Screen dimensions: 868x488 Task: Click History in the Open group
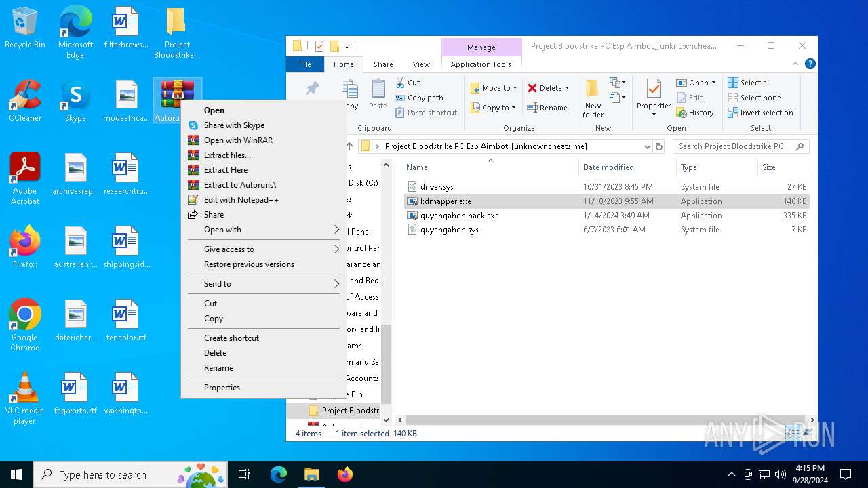click(695, 113)
